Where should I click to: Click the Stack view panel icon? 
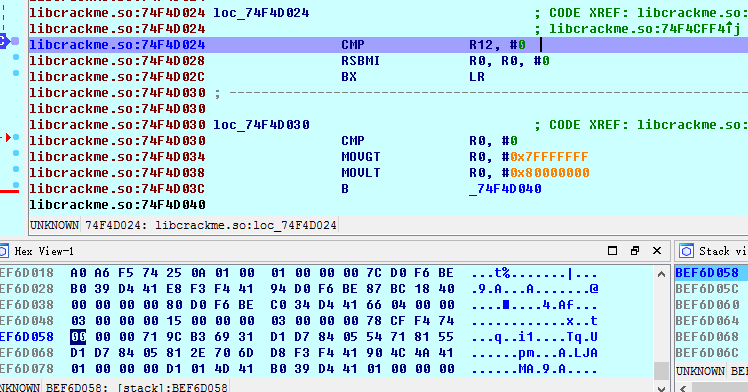(686, 251)
